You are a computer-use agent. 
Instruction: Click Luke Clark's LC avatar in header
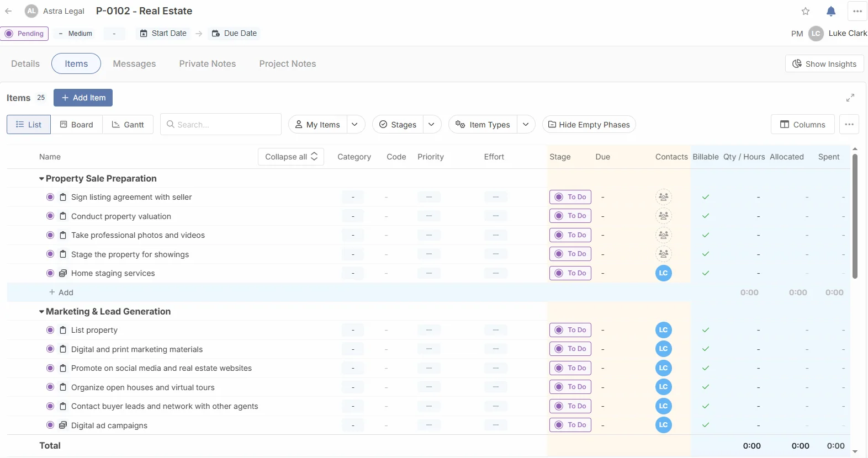816,34
